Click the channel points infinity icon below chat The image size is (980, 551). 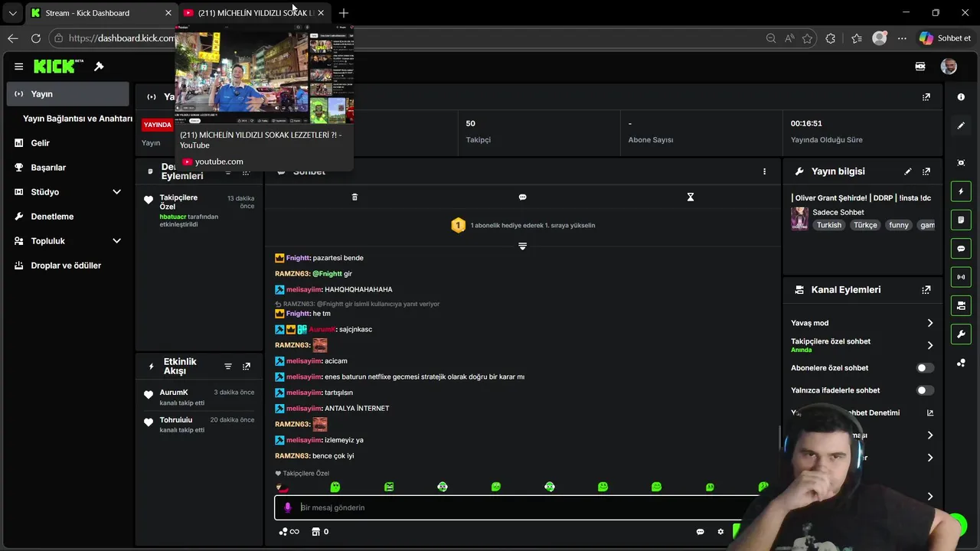289,532
